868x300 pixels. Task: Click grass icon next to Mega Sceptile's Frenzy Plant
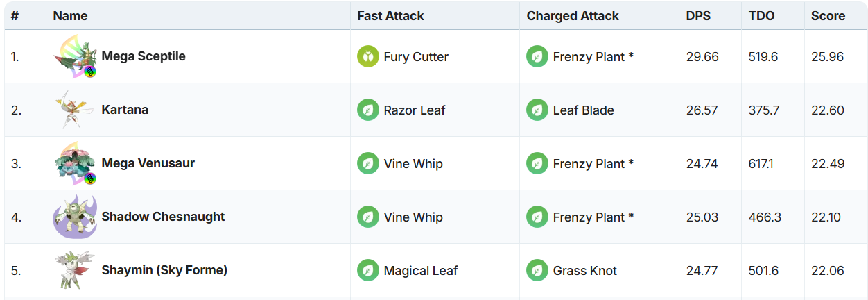537,57
